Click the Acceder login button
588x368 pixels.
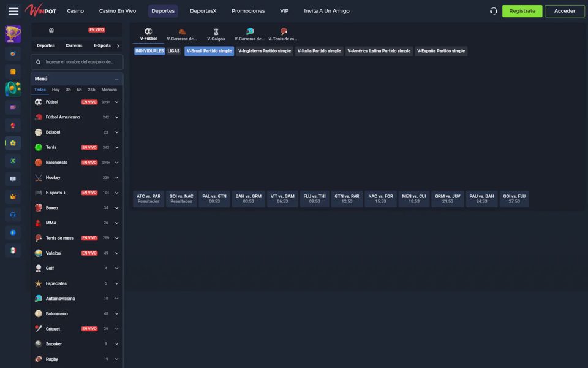pyautogui.click(x=564, y=11)
